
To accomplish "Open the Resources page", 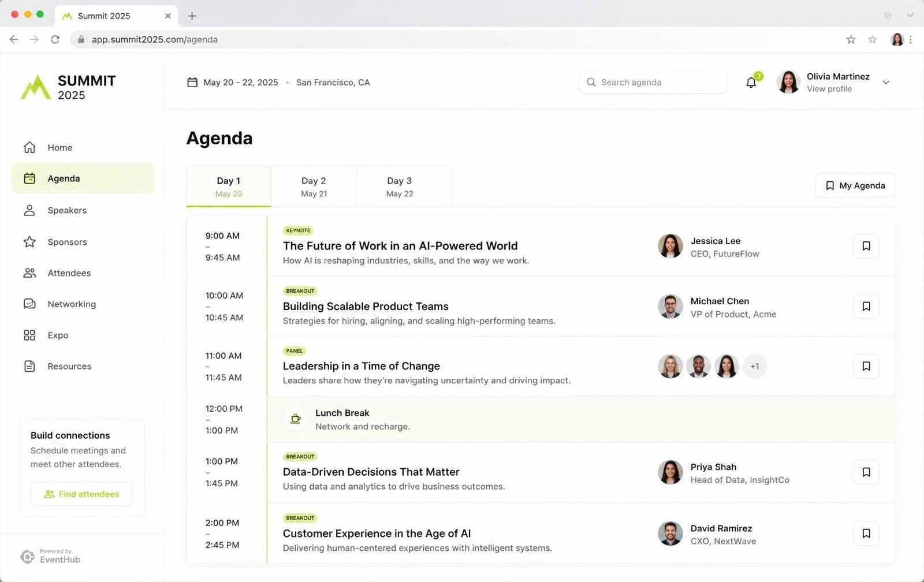I will pyautogui.click(x=83, y=366).
